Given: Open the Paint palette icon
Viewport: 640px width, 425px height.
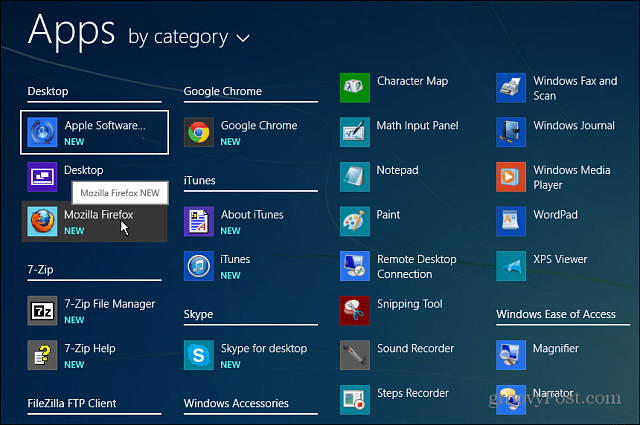Looking at the screenshot, I should 355,221.
